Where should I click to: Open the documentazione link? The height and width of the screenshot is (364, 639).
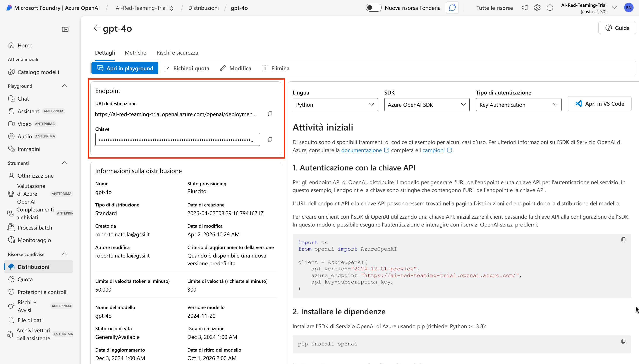[x=365, y=150]
